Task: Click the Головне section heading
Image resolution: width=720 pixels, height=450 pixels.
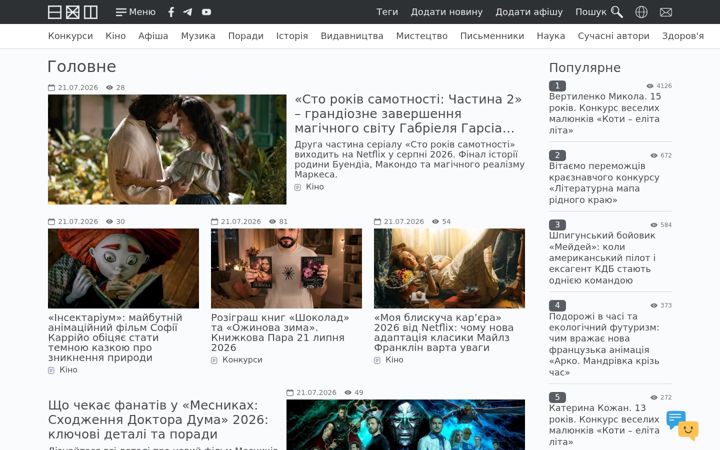Action: 82,67
